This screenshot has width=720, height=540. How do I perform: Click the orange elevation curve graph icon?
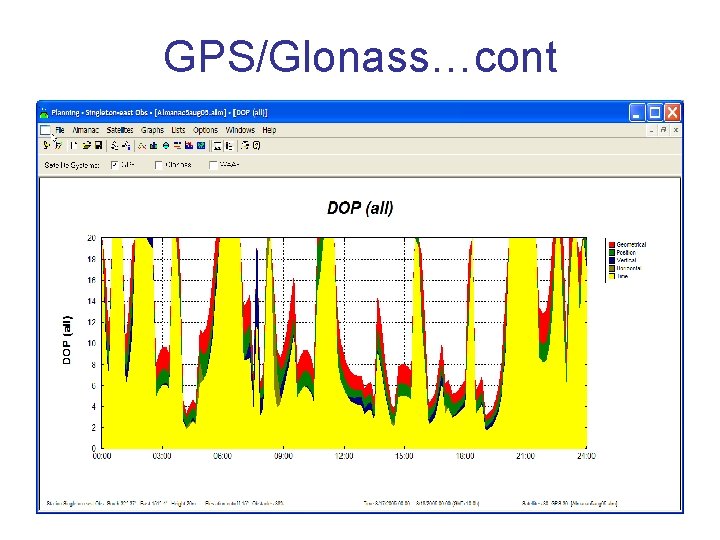coord(142,146)
